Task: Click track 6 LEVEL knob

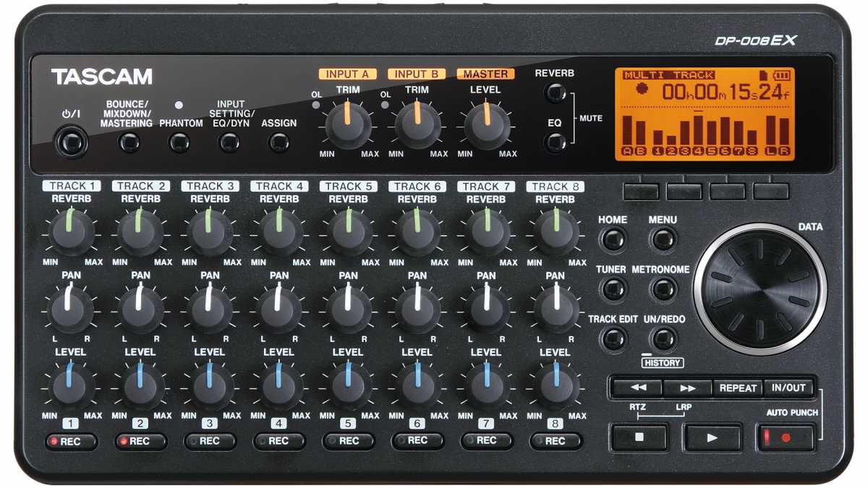Action: point(417,385)
